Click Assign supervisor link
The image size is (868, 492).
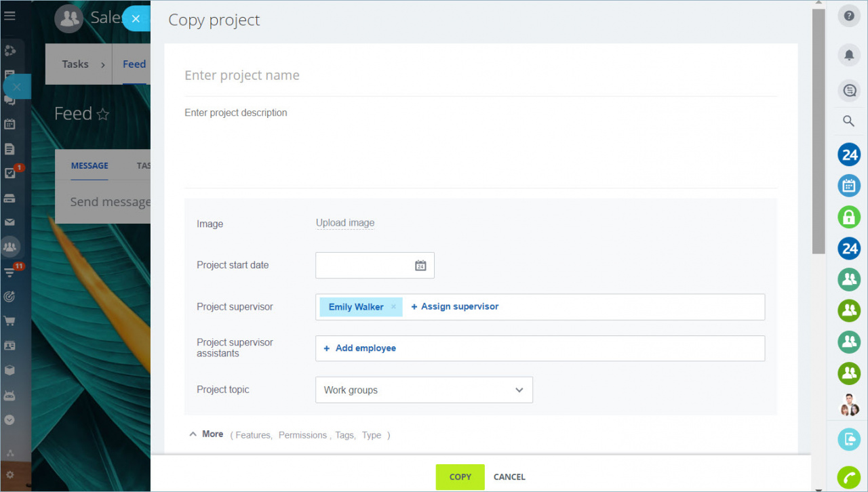[x=455, y=307]
